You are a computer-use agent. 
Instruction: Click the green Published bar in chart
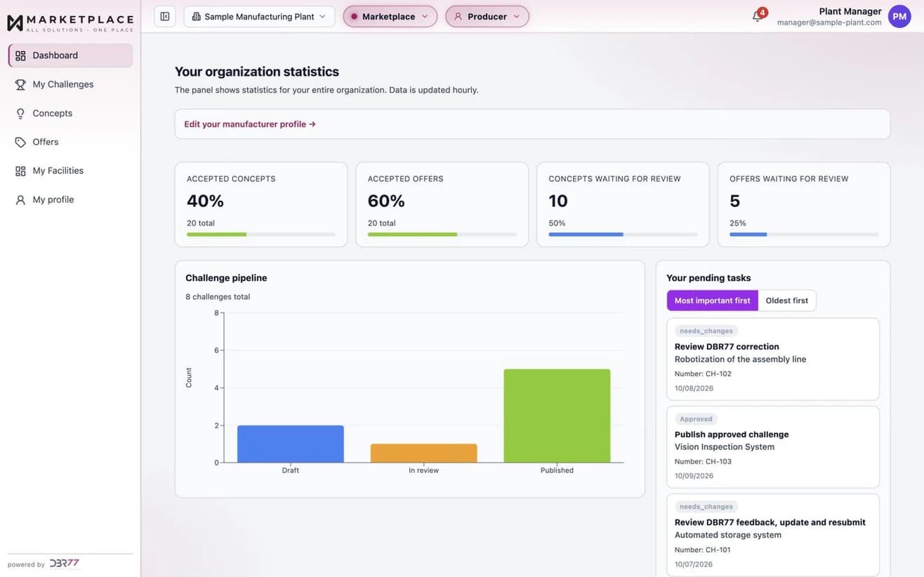tap(557, 416)
